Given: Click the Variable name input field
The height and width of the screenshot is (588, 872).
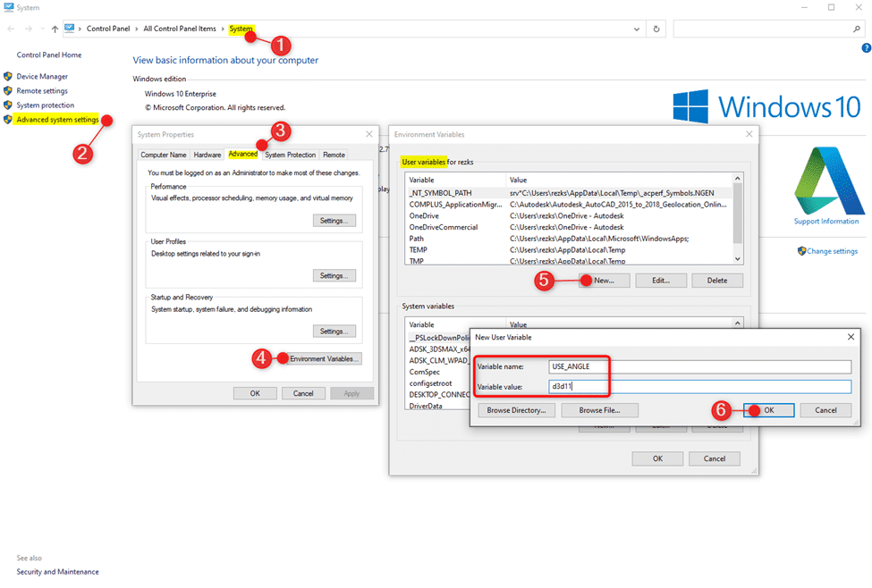Looking at the screenshot, I should [x=699, y=366].
